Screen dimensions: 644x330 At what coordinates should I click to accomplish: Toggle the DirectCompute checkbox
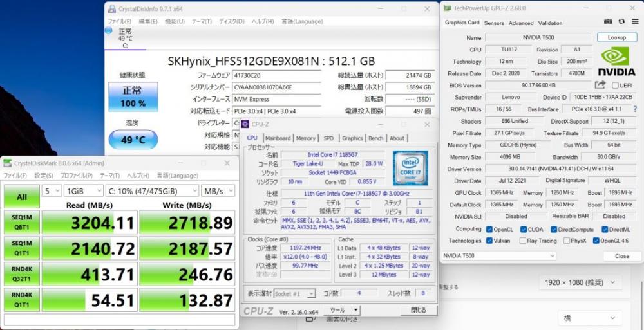click(554, 230)
